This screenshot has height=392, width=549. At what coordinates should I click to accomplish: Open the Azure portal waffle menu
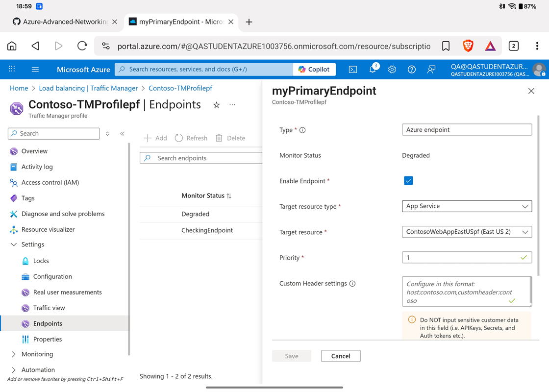tap(12, 69)
